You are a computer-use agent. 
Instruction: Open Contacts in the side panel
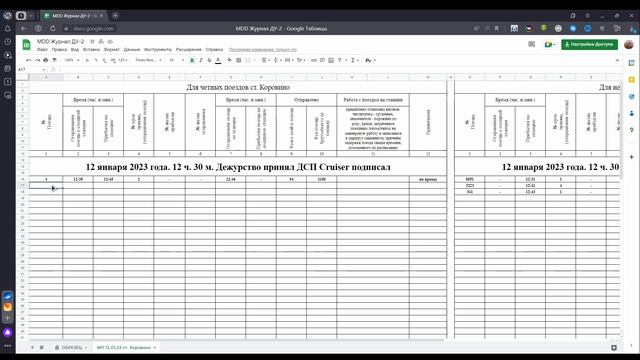(x=631, y=113)
